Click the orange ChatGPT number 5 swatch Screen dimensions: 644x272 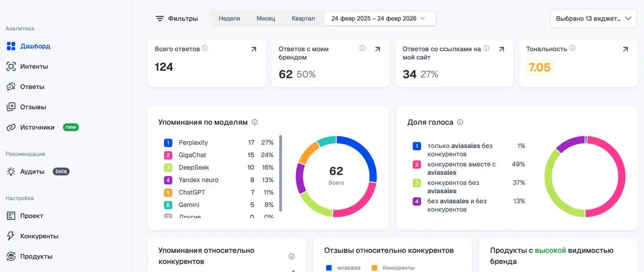(168, 192)
